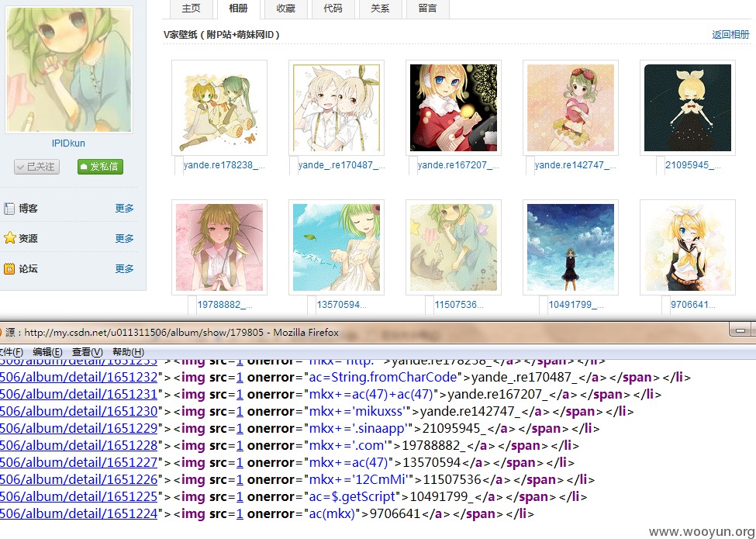Screen dimensions: 756x539
Task: Open 更多 next to 博客
Action: click(124, 209)
